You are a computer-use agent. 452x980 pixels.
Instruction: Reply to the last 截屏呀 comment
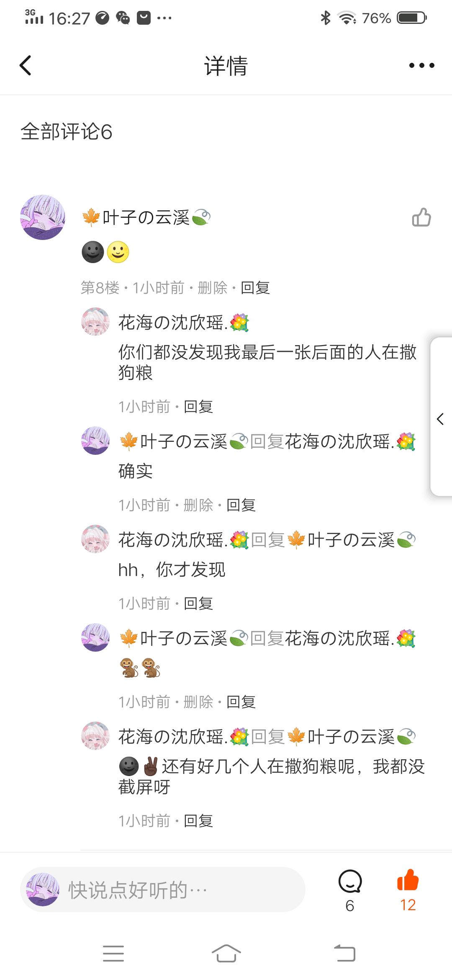(198, 821)
